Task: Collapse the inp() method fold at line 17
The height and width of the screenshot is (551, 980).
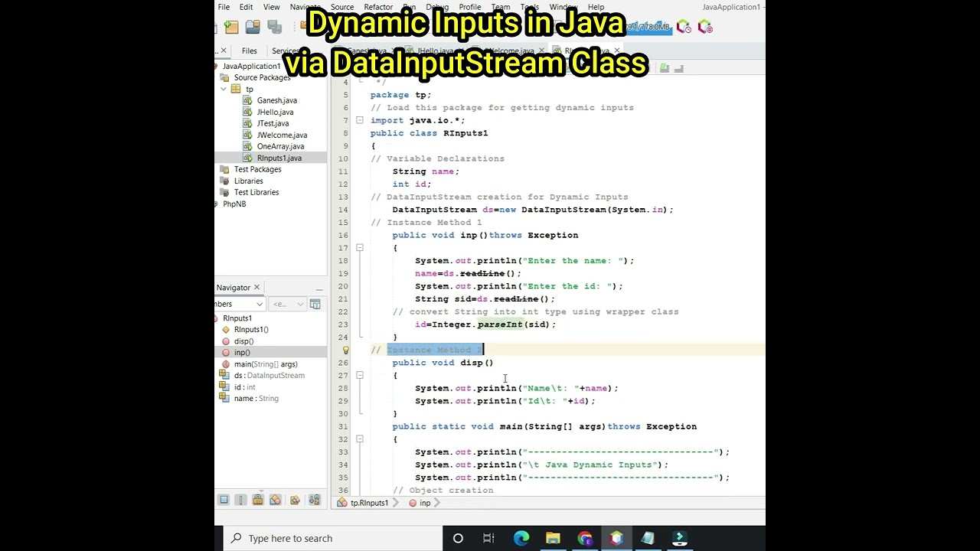Action: pos(359,247)
